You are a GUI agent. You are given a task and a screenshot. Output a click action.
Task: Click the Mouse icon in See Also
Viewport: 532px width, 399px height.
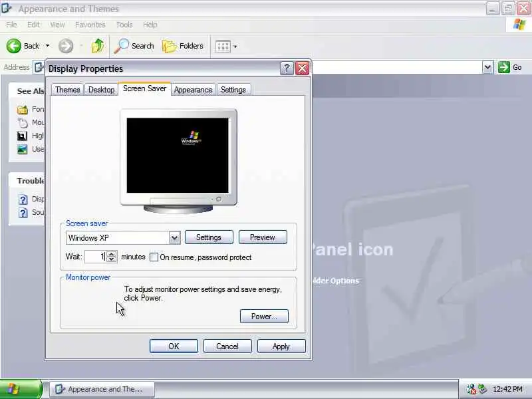click(x=23, y=122)
